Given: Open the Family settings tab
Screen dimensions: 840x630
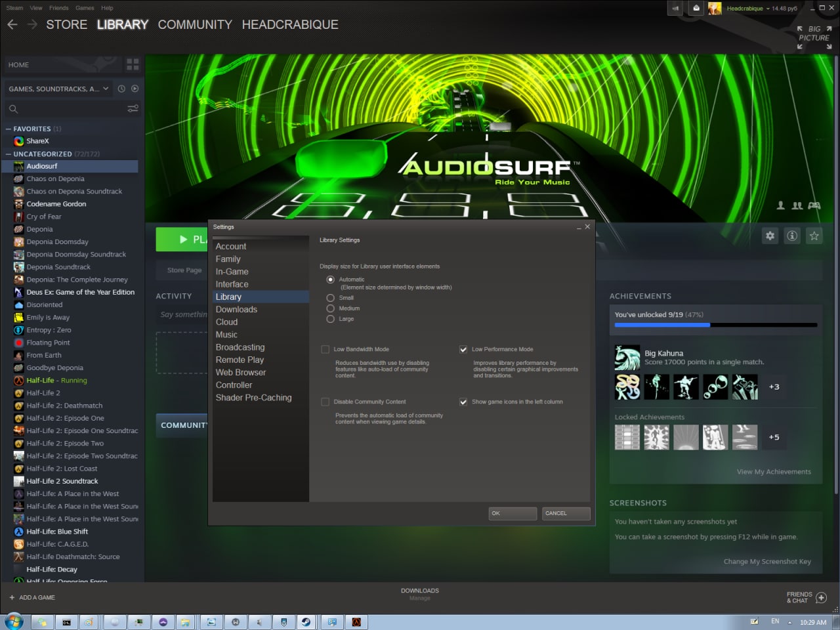Looking at the screenshot, I should click(x=228, y=259).
